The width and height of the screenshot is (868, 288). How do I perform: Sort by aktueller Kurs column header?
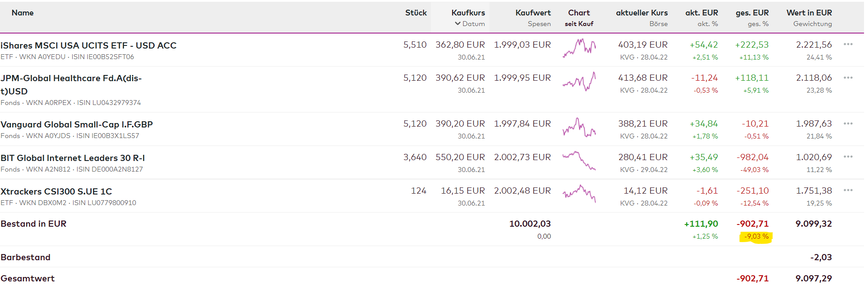(x=642, y=13)
